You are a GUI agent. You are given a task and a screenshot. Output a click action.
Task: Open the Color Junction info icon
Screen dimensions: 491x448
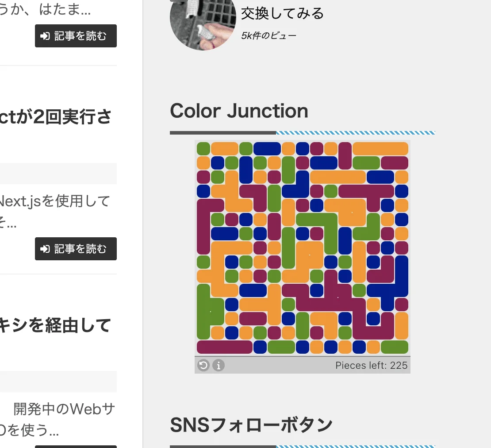coord(219,365)
